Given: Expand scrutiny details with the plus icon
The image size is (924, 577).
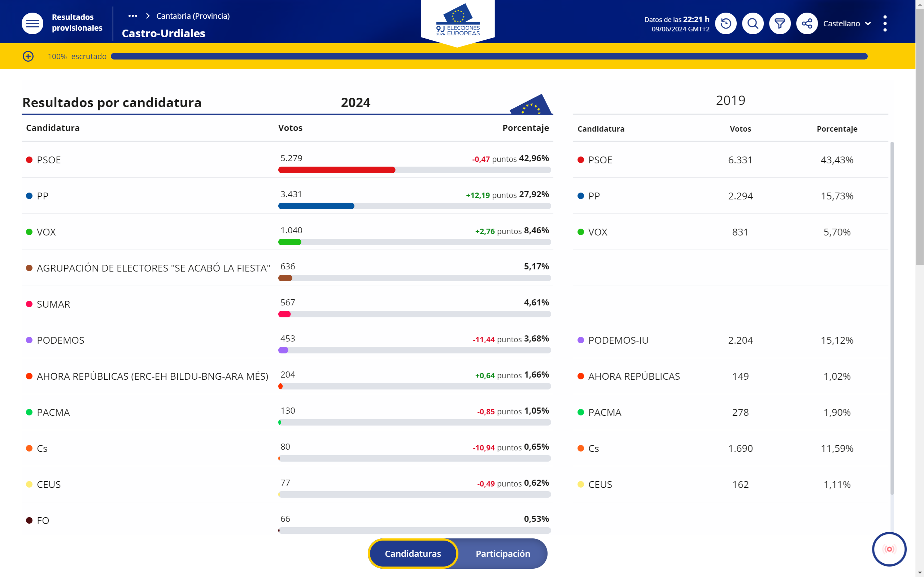Looking at the screenshot, I should click(x=28, y=57).
